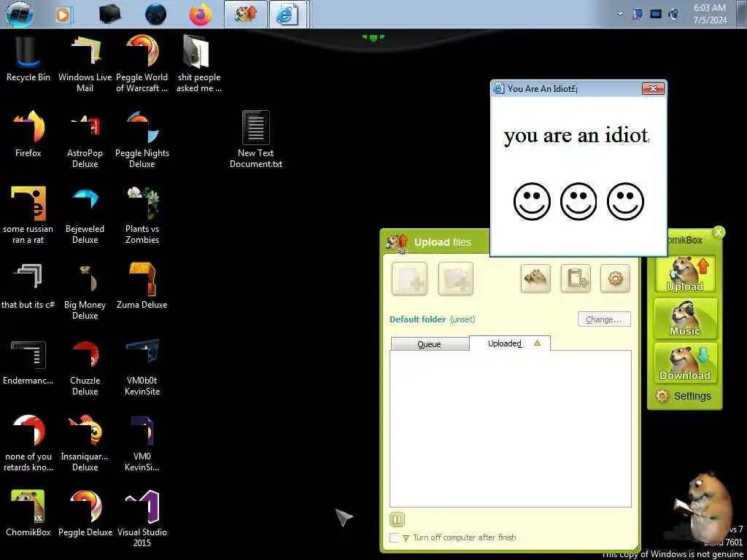Select New Text Document.txt on the desktop
Screen dimensions: 747x560
coord(256,139)
